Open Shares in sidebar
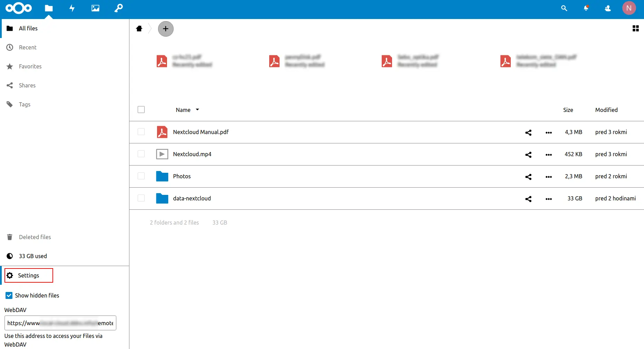 pos(65,85)
